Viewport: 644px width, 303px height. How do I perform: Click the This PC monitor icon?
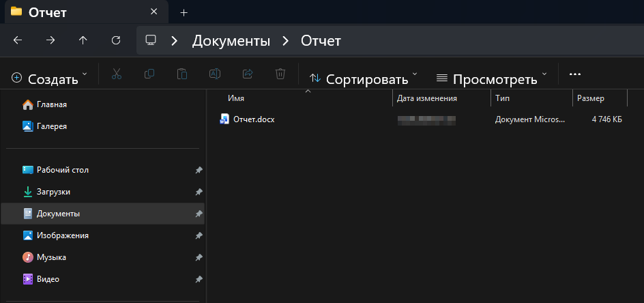[x=151, y=40]
